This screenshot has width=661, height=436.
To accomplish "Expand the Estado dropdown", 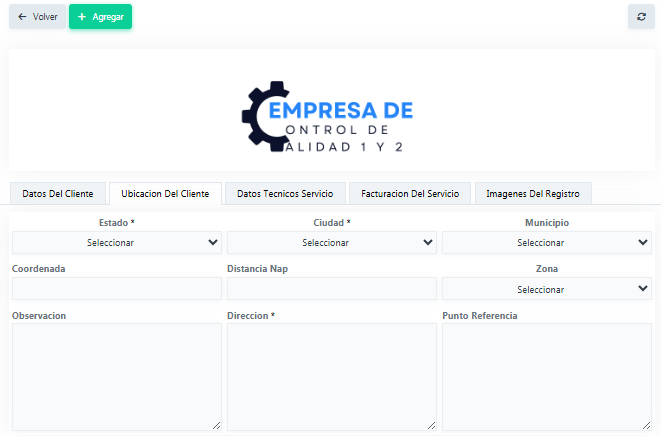I will pos(117,242).
